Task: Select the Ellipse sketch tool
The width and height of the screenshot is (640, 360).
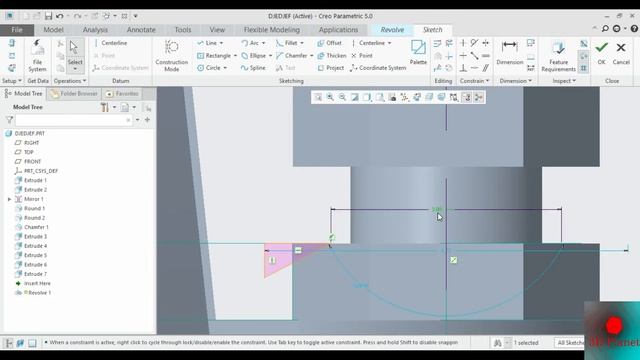Action: point(253,56)
